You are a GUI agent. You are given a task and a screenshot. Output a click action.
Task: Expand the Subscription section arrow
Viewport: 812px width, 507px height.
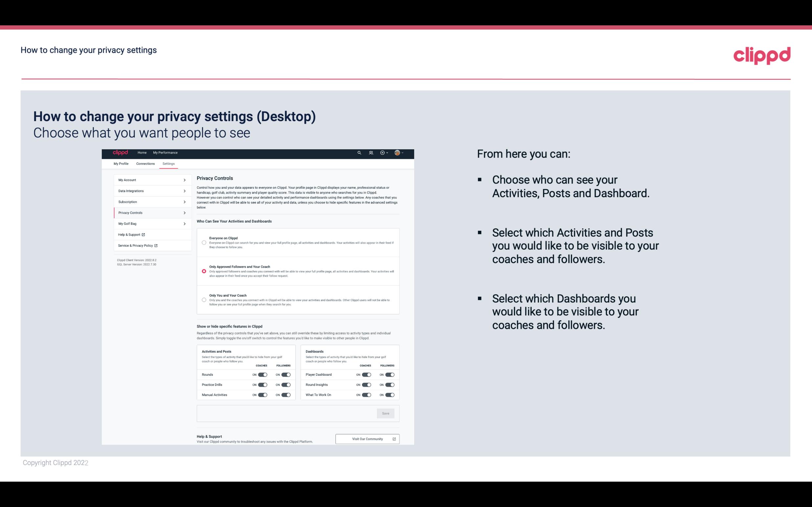click(x=185, y=201)
